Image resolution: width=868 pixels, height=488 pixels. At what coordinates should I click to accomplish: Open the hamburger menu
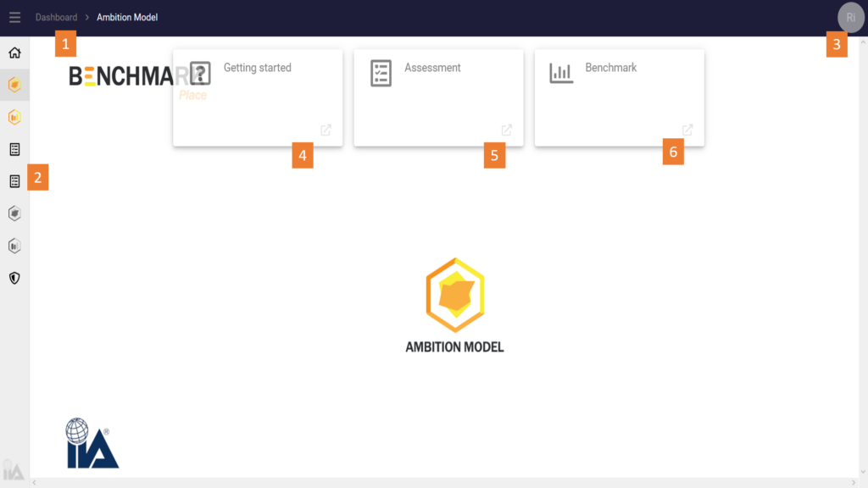[15, 18]
